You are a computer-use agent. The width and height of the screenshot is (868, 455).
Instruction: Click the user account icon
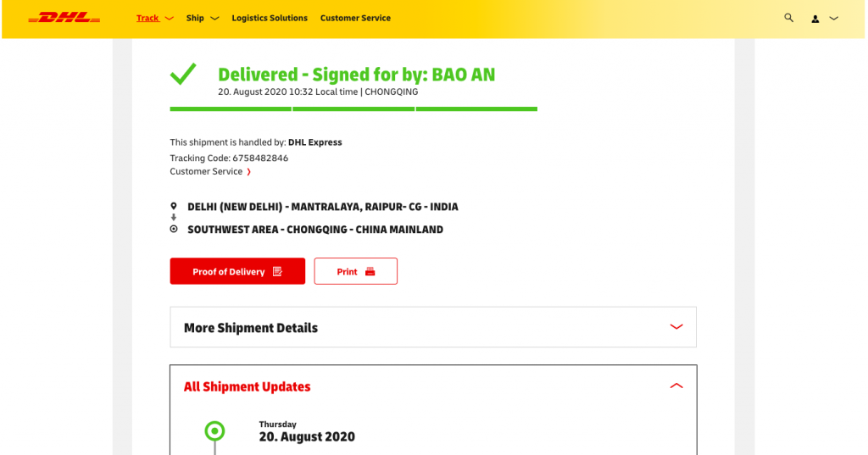[815, 19]
